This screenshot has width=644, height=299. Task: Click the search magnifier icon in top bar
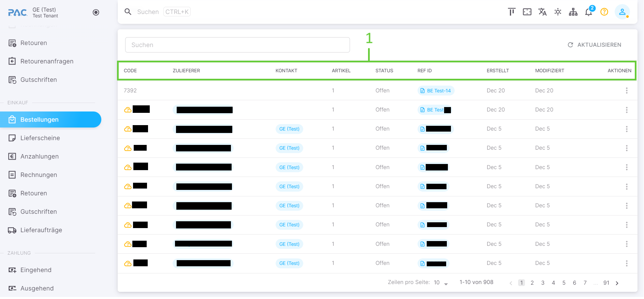(128, 12)
